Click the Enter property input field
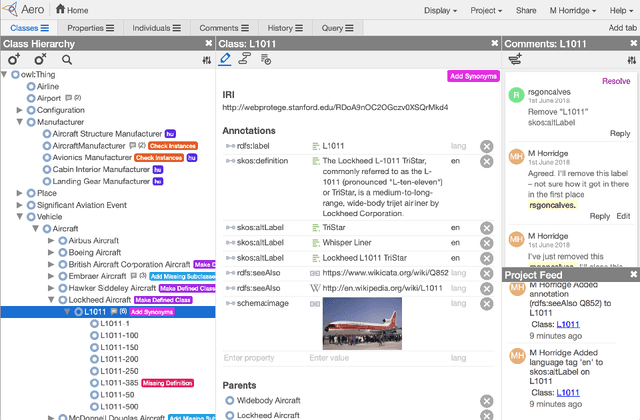Viewport: 640px width, 420px height. click(x=261, y=357)
